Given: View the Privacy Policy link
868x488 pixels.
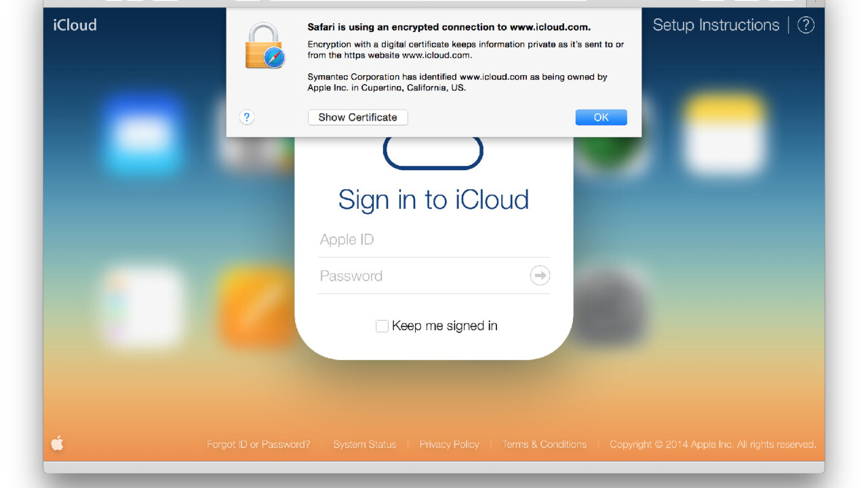Looking at the screenshot, I should pyautogui.click(x=449, y=445).
